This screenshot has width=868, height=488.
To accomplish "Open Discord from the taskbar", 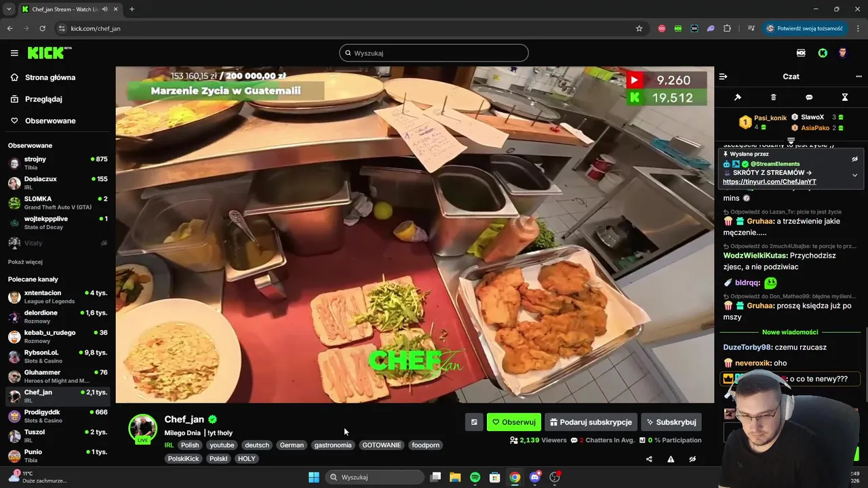I will 535,477.
